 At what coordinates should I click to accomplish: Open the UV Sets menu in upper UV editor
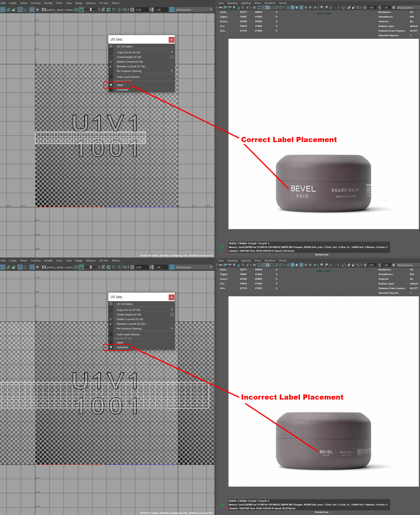click(104, 3)
